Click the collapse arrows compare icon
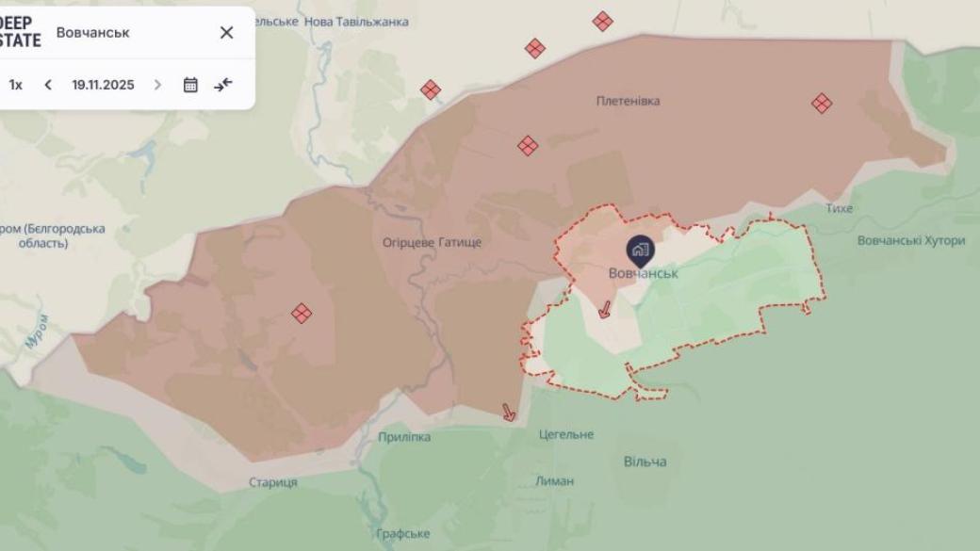The height and width of the screenshot is (551, 980). tap(222, 85)
